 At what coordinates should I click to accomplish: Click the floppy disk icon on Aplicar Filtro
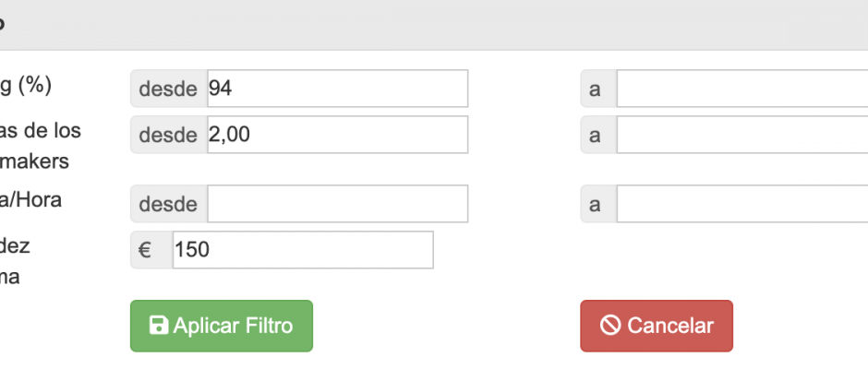159,326
